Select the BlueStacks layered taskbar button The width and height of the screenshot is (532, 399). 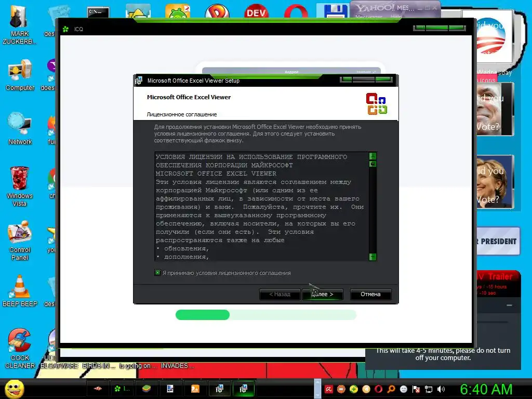pos(146,389)
